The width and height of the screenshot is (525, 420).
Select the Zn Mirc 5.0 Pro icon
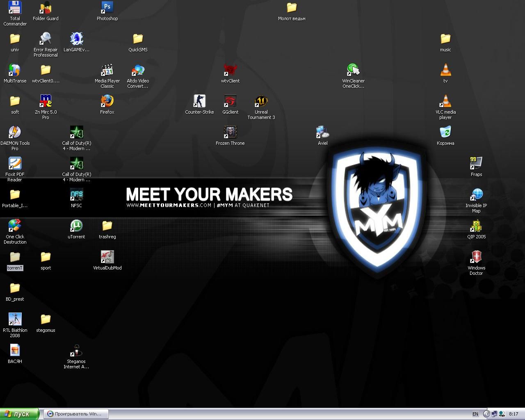click(x=46, y=101)
